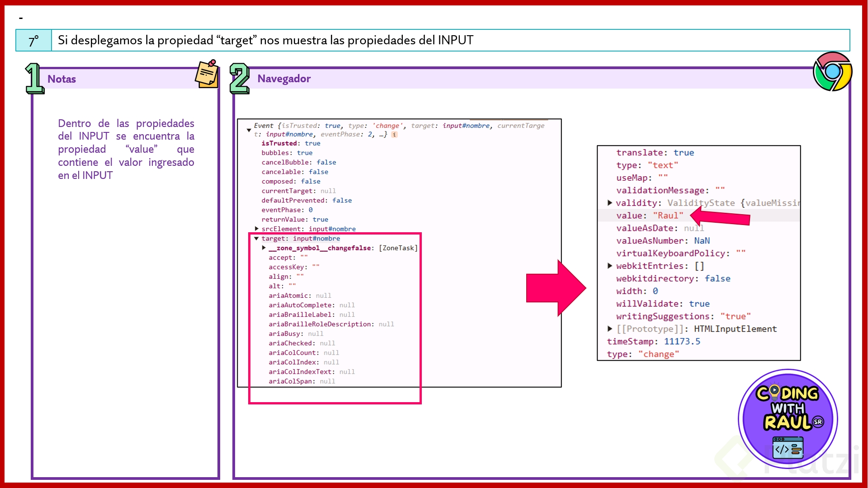Expand the __zone_symbol__changefalse entry
This screenshot has height=488, width=868.
click(x=264, y=248)
